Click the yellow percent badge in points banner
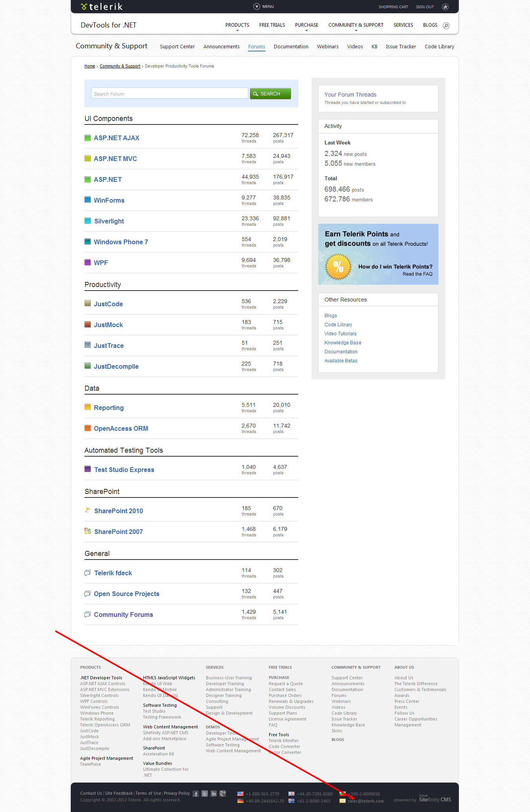 (338, 267)
